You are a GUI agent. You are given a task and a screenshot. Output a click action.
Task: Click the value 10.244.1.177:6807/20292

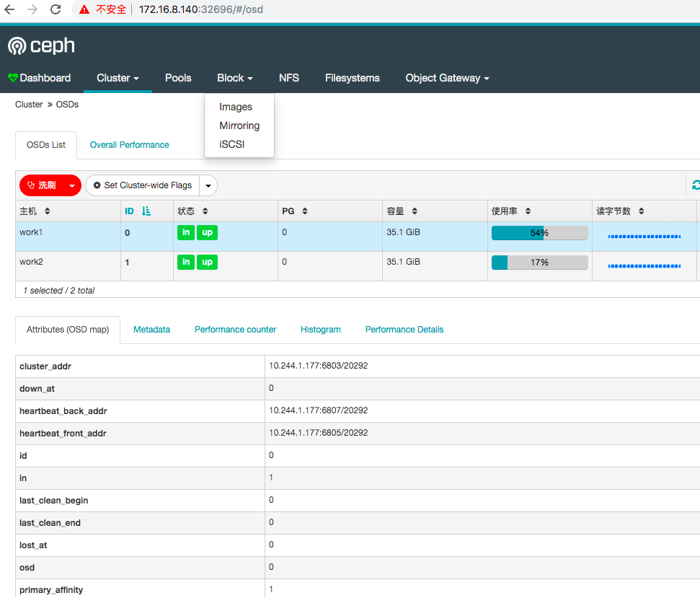coord(319,410)
